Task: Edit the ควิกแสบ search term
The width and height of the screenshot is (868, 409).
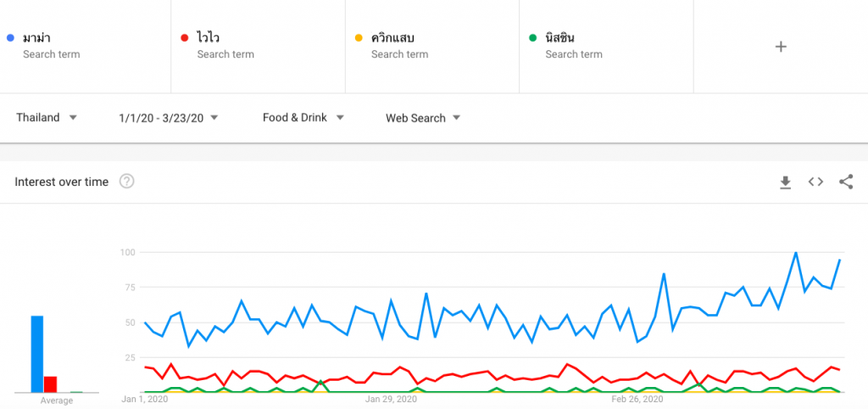Action: tap(432, 47)
